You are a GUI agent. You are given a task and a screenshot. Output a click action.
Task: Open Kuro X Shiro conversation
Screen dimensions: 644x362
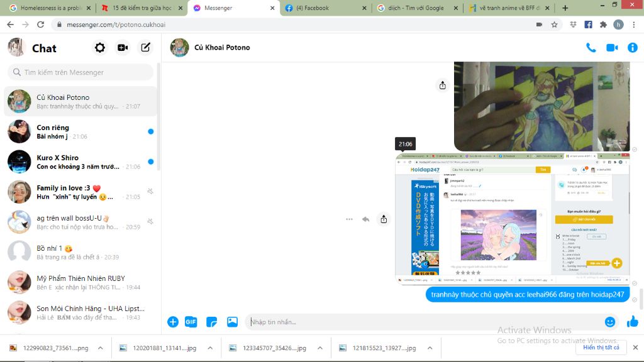pyautogui.click(x=80, y=162)
